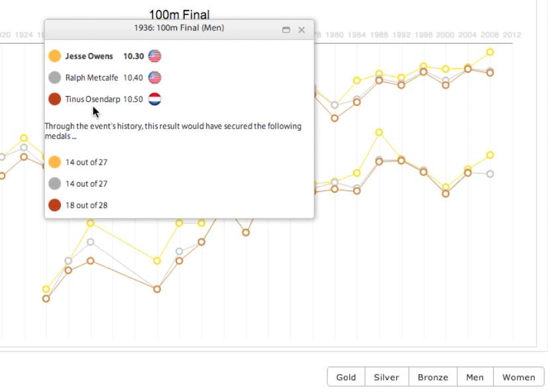548x392 pixels.
Task: Select the 1988 gold peak on lower line
Action: [x=379, y=132]
